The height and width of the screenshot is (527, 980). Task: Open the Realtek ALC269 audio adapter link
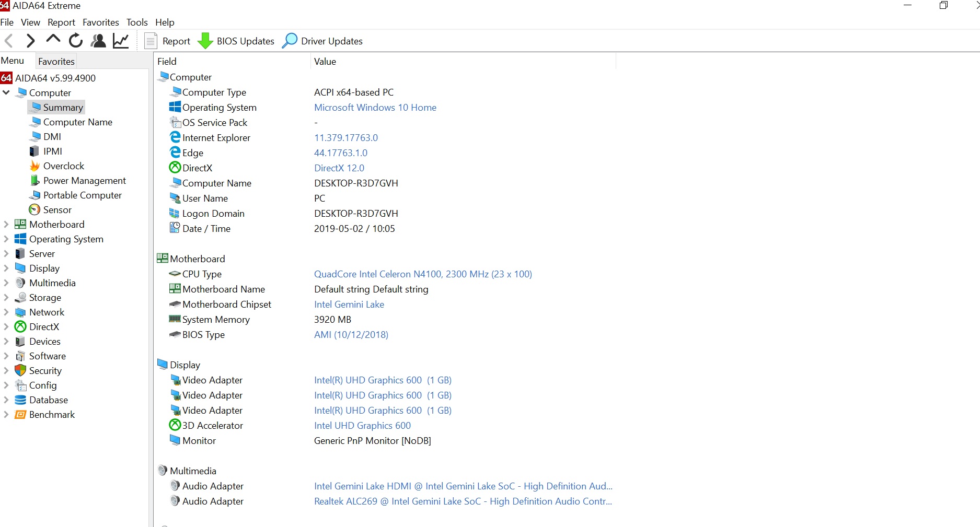click(x=463, y=501)
